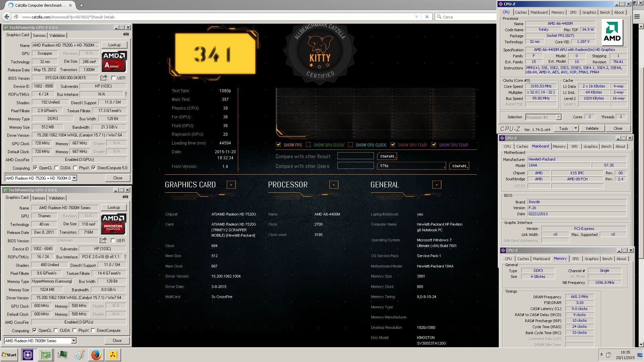
Task: Open the performance monitor taskbar icon
Action: tap(62, 355)
